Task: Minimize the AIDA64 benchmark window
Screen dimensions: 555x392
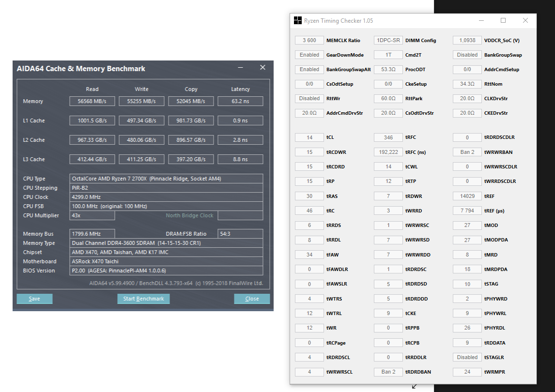Action: pyautogui.click(x=240, y=67)
